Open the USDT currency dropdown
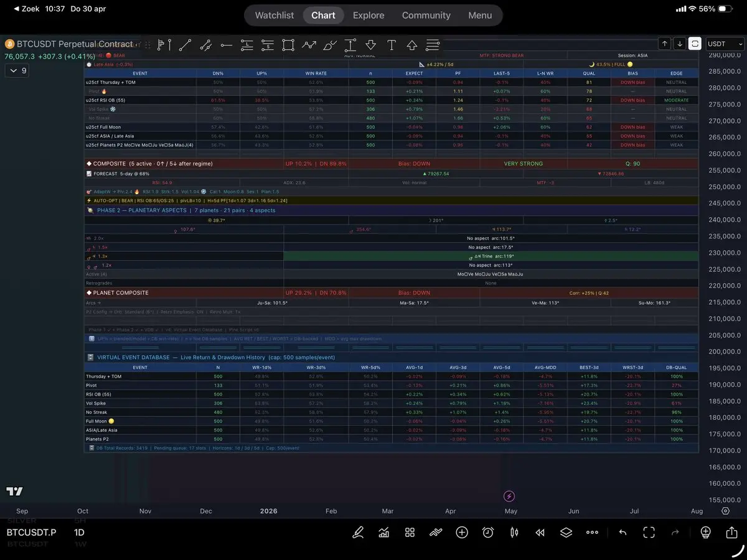 click(725, 44)
